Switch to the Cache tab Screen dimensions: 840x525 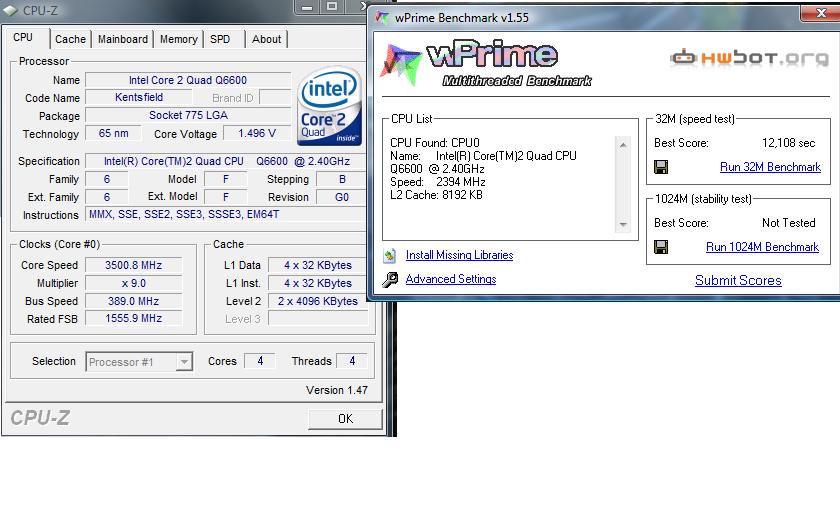click(x=70, y=39)
